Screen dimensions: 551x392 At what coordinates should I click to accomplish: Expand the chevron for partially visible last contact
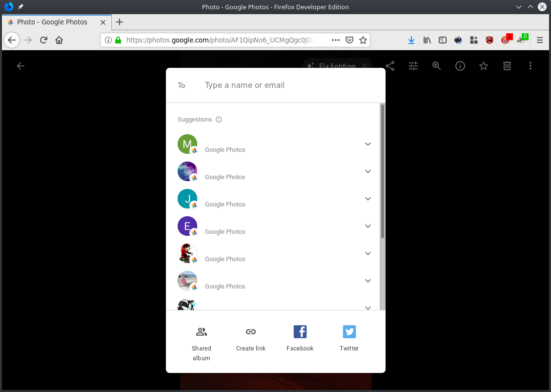click(367, 308)
